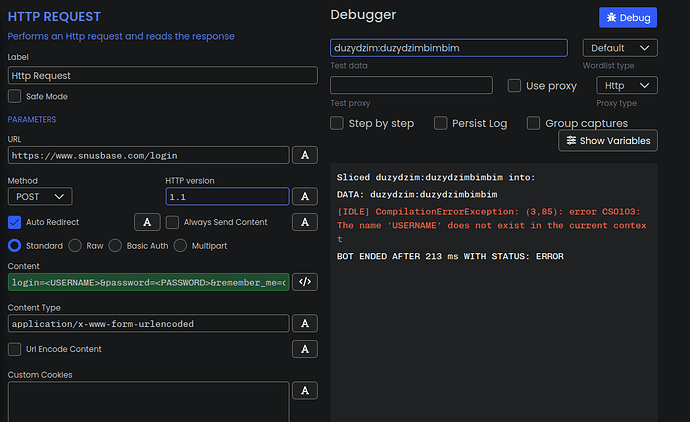Enable the Use proxy checkbox

tap(514, 85)
